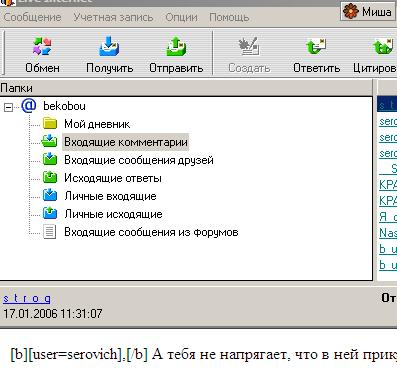Click document icon of Входящие сообщения из форумов
The image size is (397, 370).
point(49,232)
